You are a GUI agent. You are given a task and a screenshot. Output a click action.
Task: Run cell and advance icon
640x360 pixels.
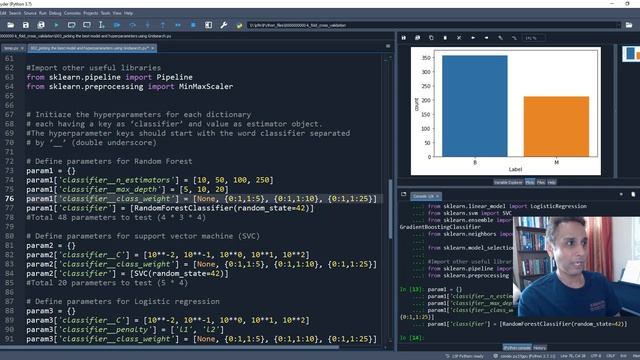[x=87, y=25]
